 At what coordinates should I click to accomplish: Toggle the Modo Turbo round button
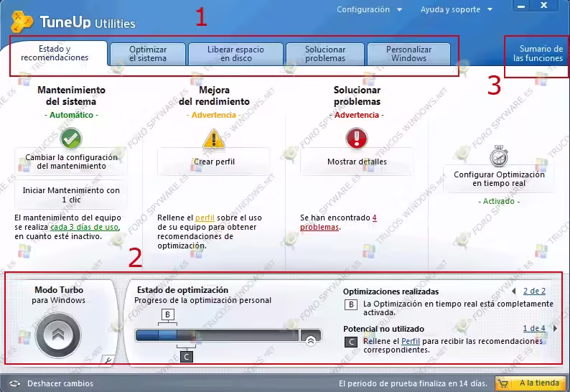tap(58, 335)
